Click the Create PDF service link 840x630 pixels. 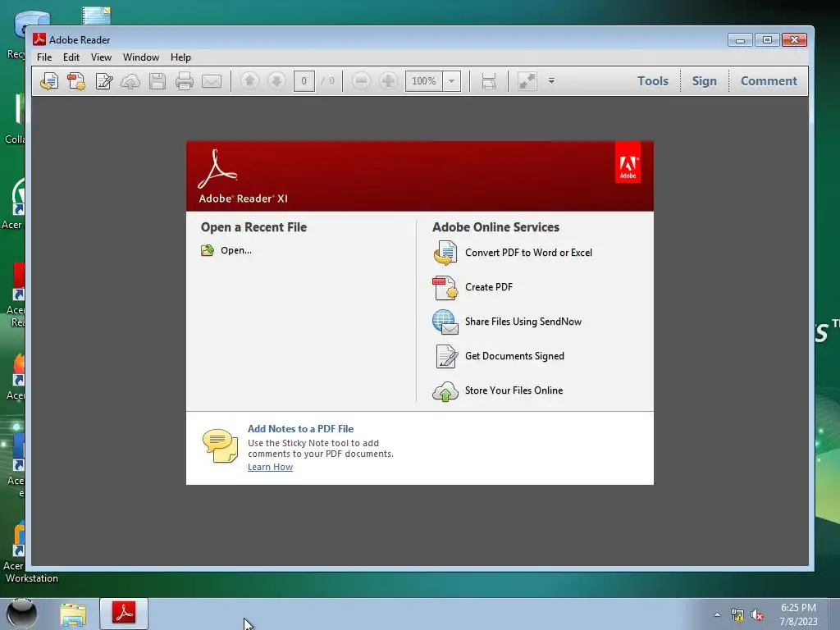point(489,286)
